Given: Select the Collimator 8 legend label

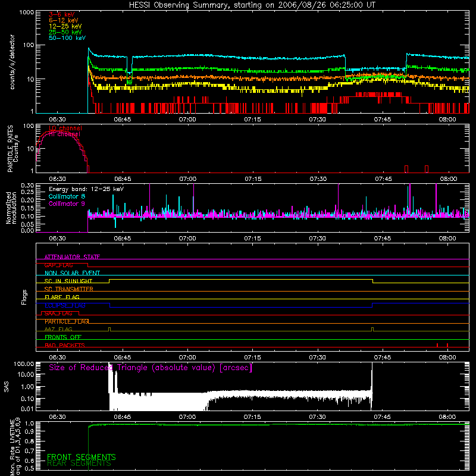Looking at the screenshot, I should (67, 196).
